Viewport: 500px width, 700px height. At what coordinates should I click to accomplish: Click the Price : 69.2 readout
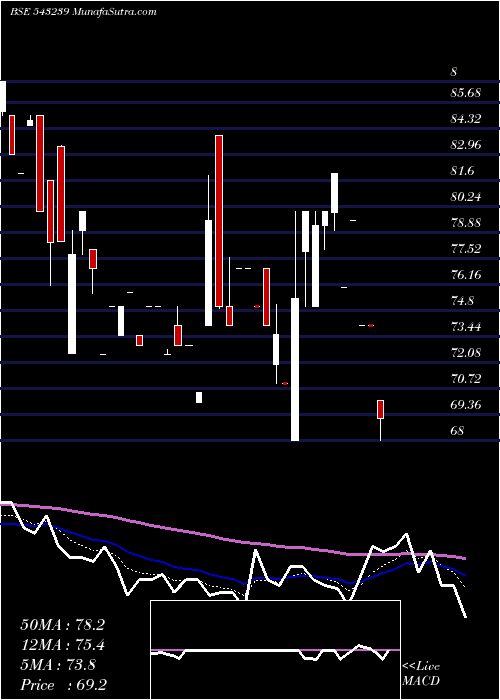click(63, 685)
